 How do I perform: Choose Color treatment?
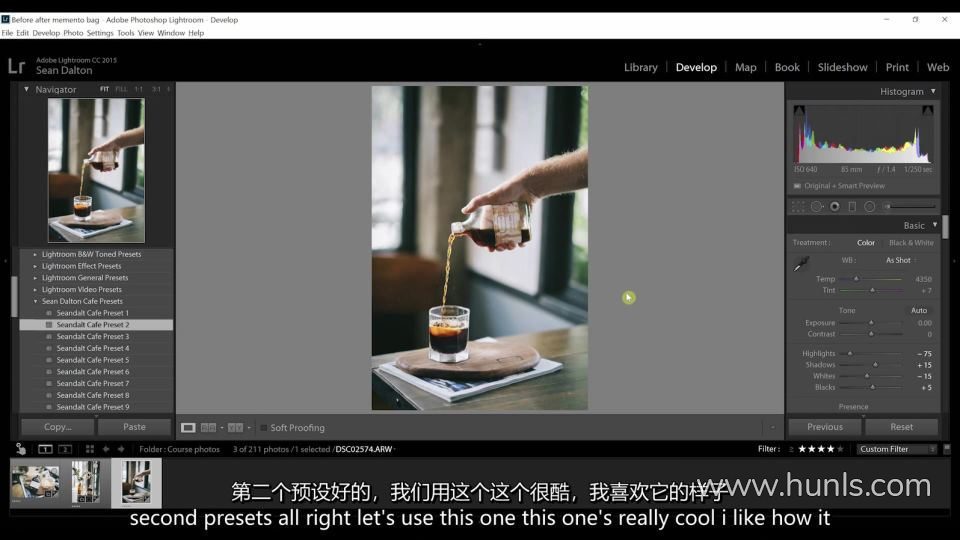pyautogui.click(x=866, y=242)
